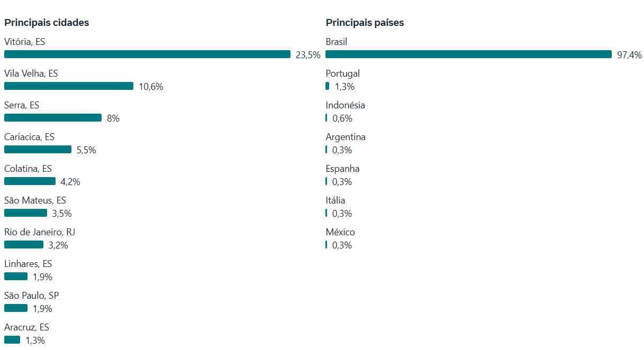644x350 pixels.
Task: Select the México country label
Action: tap(340, 232)
